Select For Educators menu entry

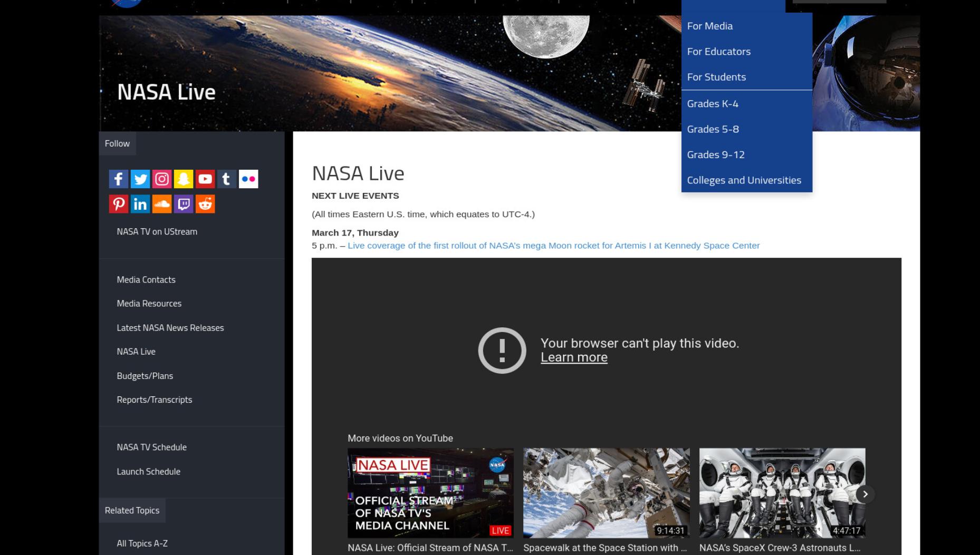coord(746,51)
